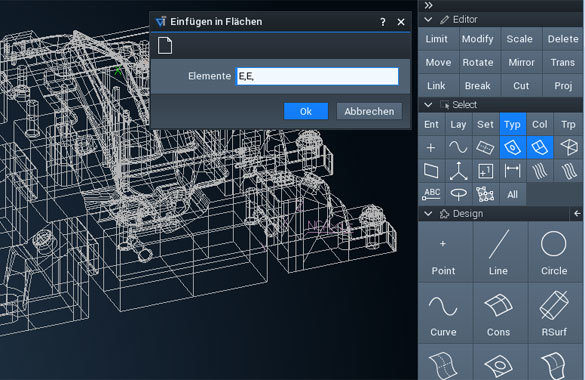Select the RSurf design tool
The width and height of the screenshot is (585, 380).
coord(556,313)
